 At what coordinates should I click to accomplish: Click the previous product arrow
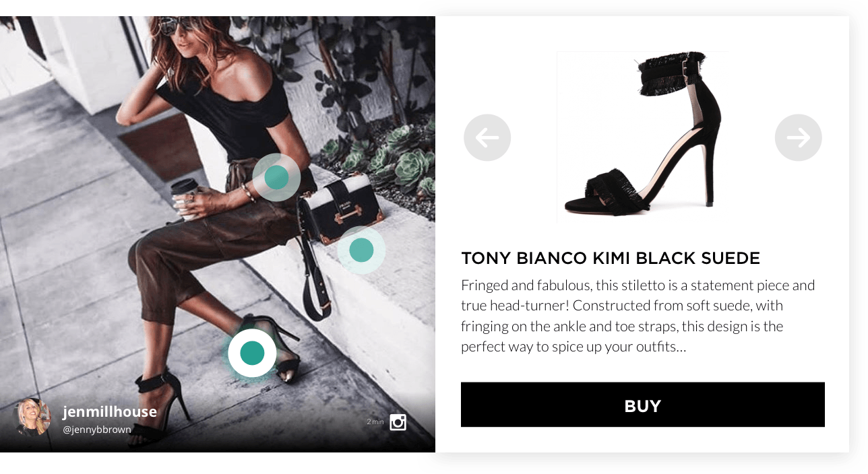(487, 137)
